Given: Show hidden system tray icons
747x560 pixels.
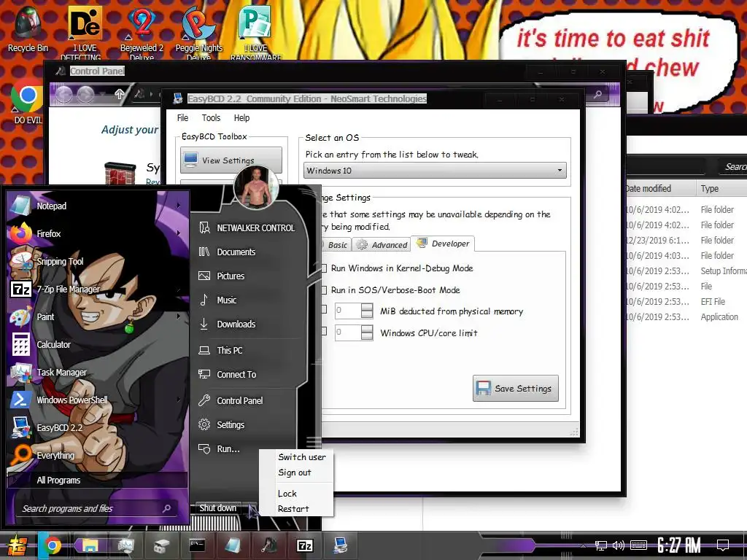Looking at the screenshot, I should coord(583,545).
